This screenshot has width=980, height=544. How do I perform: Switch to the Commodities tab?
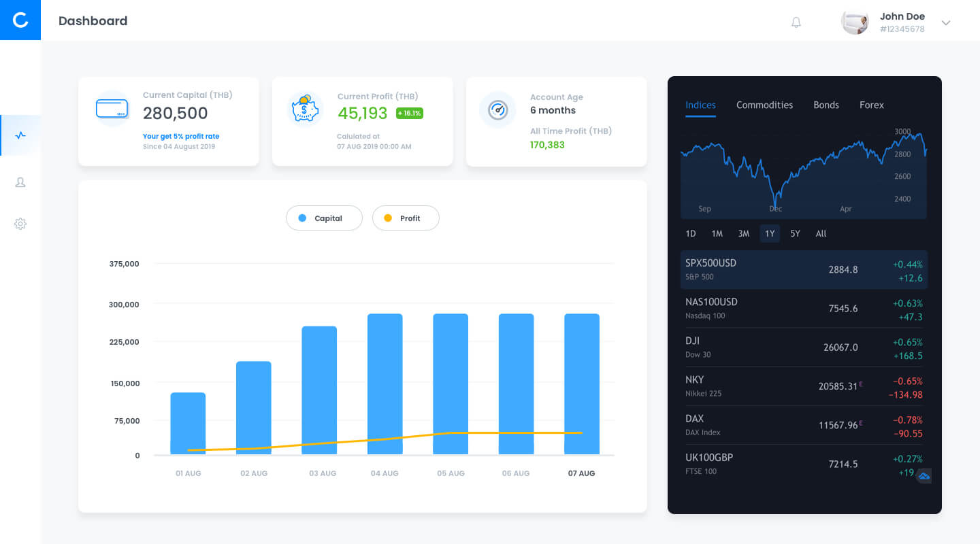(764, 105)
